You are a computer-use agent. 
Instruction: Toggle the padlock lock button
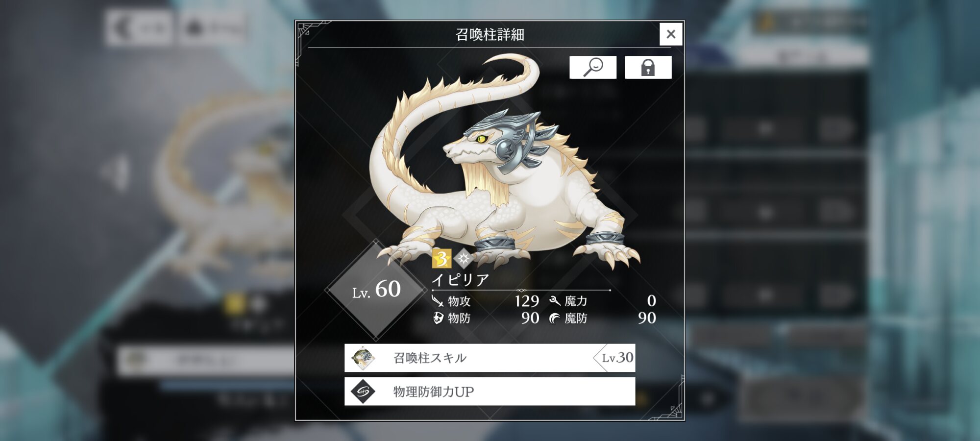[648, 67]
